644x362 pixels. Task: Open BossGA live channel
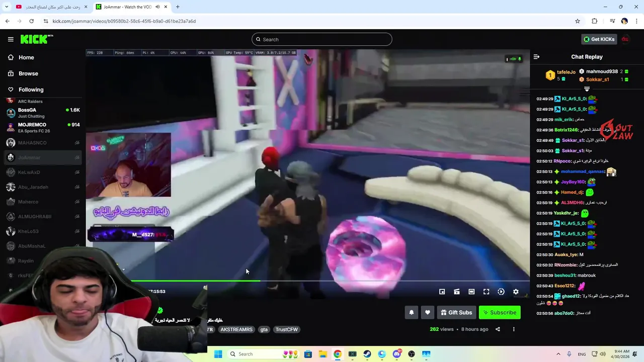[x=43, y=113]
